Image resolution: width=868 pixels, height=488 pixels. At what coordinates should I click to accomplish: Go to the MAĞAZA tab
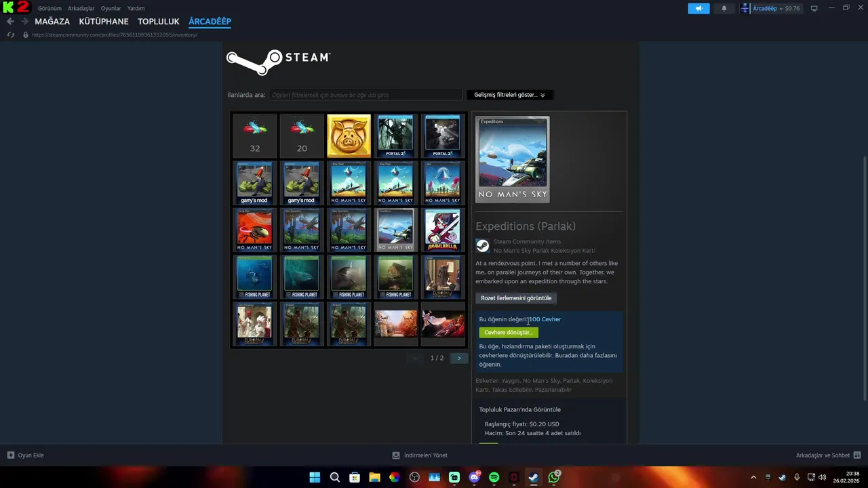52,22
